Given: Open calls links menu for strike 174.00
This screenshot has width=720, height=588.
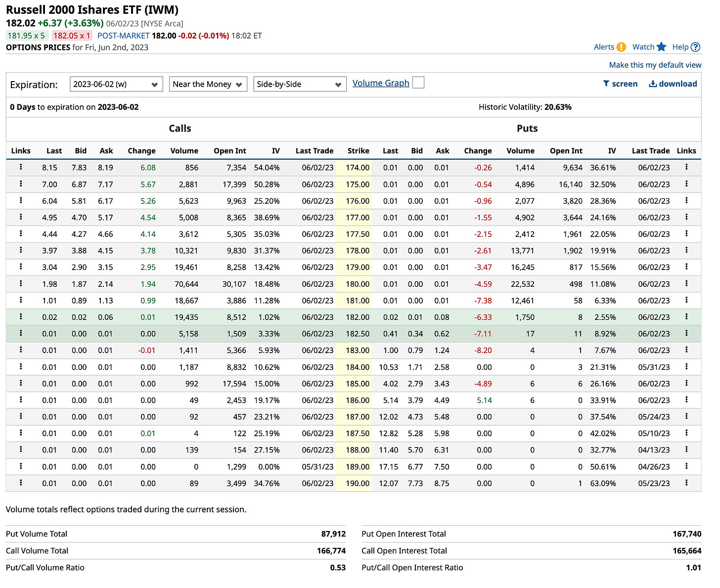Looking at the screenshot, I should pyautogui.click(x=21, y=167).
